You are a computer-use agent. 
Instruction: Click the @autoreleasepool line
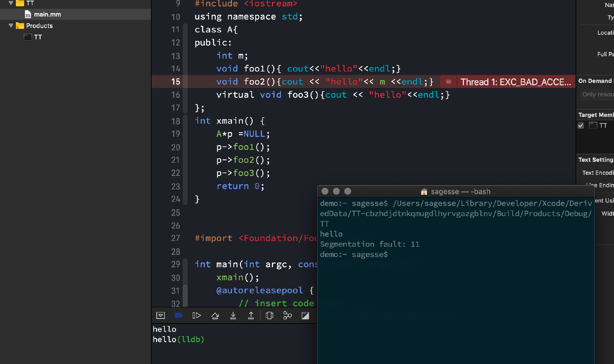pos(265,290)
